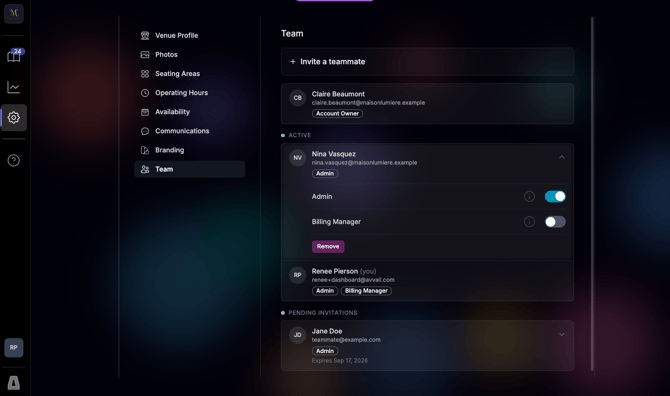This screenshot has height=396, width=670.
Task: Click the CB avatar for Claire Beaumont
Action: [x=297, y=98]
